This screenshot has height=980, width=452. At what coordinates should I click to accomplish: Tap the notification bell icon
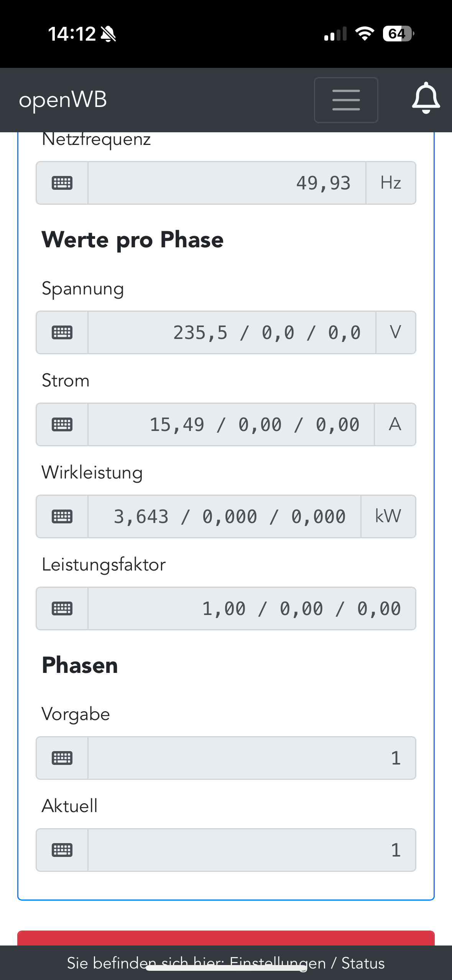[426, 99]
